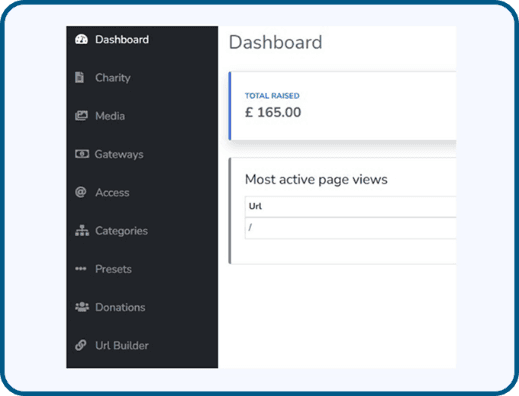Click the Most active page views heading

[x=316, y=179]
